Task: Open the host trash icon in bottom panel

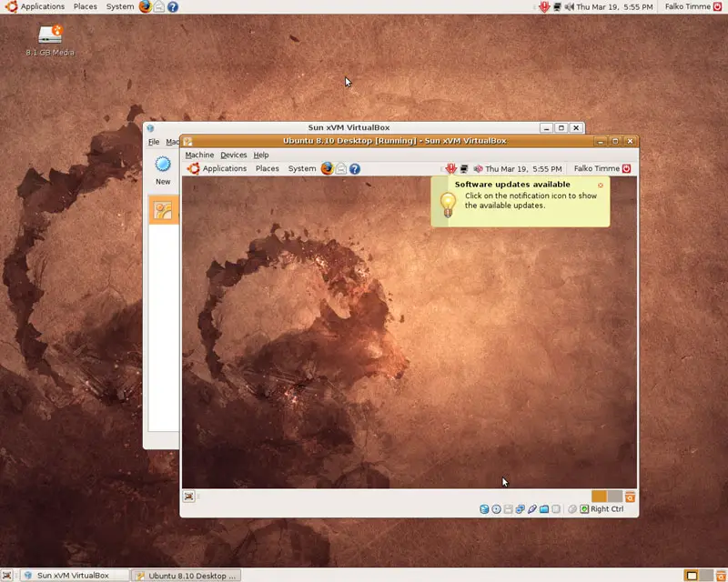Action: (721, 576)
